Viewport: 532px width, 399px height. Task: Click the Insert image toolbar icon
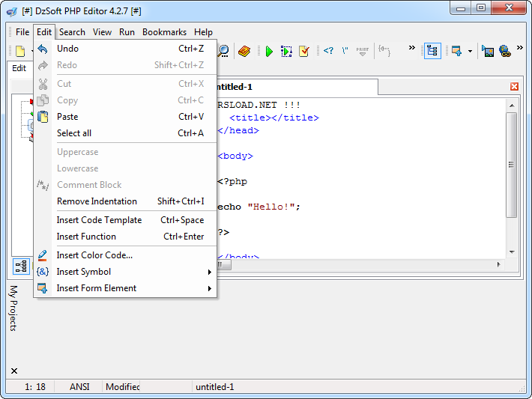(x=488, y=51)
